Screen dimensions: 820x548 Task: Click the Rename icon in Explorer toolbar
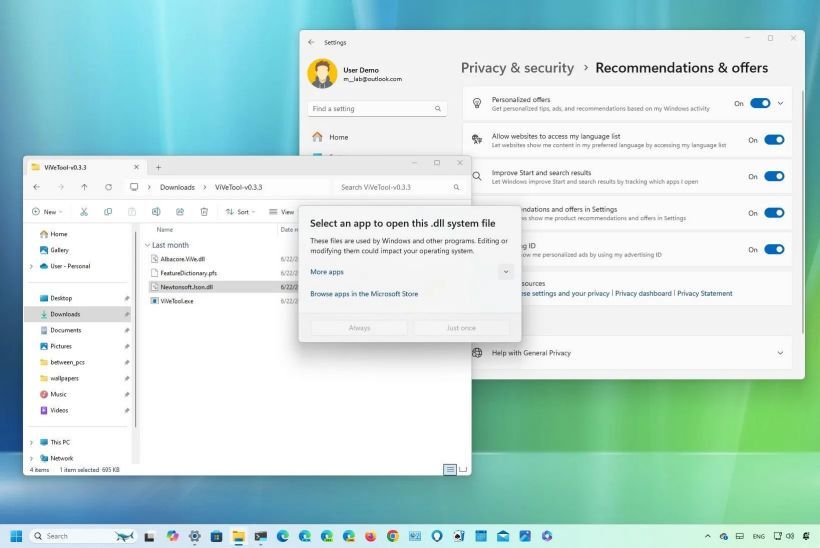[156, 212]
